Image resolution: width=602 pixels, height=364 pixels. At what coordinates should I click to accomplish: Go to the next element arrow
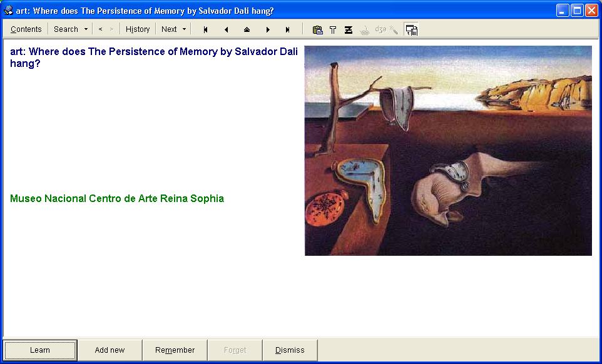pyautogui.click(x=268, y=29)
